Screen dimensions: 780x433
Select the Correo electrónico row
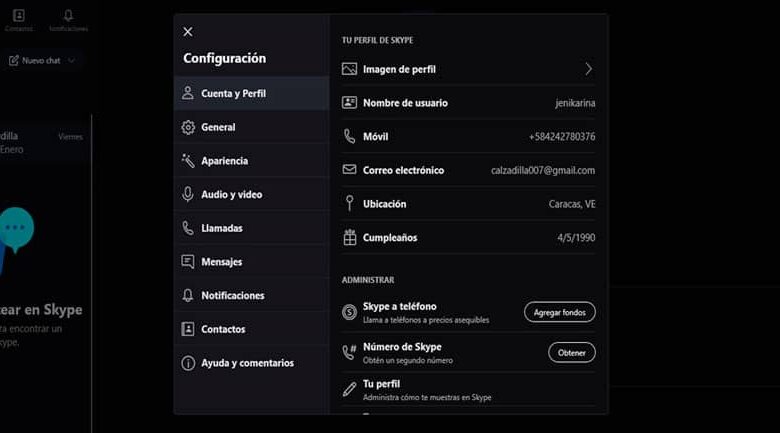coord(469,170)
